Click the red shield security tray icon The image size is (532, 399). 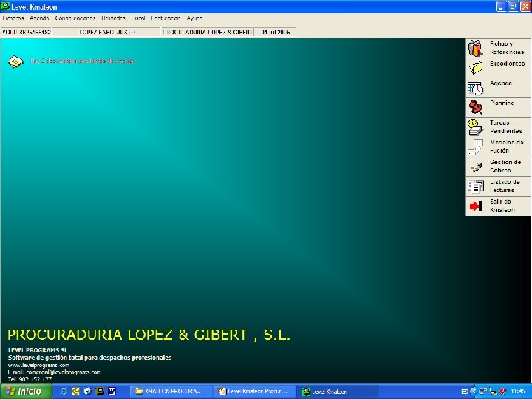tap(502, 392)
